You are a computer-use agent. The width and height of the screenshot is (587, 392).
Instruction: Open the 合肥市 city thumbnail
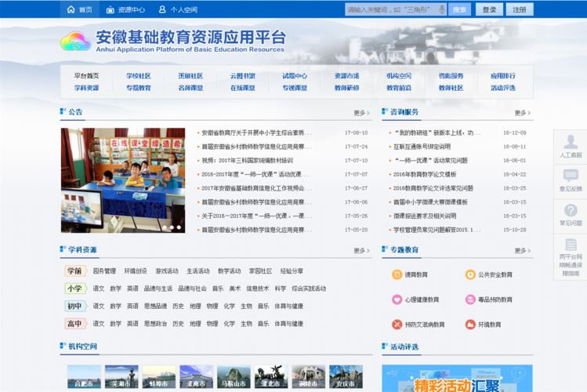(84, 377)
